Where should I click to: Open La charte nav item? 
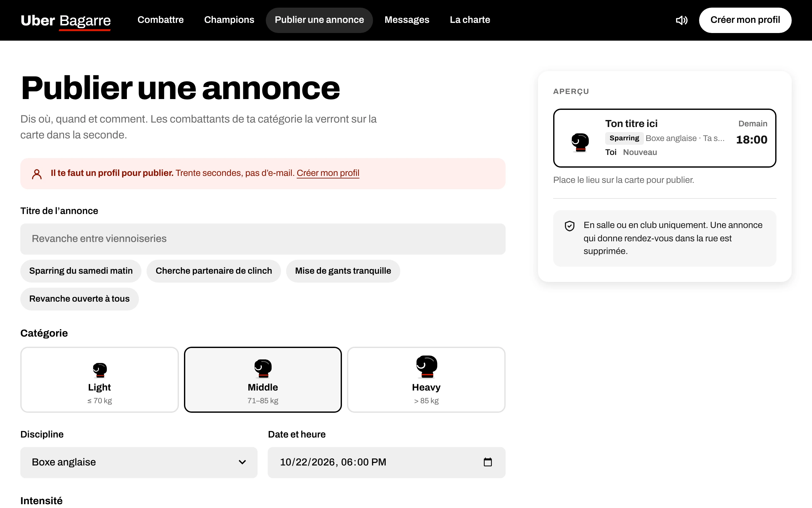pyautogui.click(x=470, y=20)
